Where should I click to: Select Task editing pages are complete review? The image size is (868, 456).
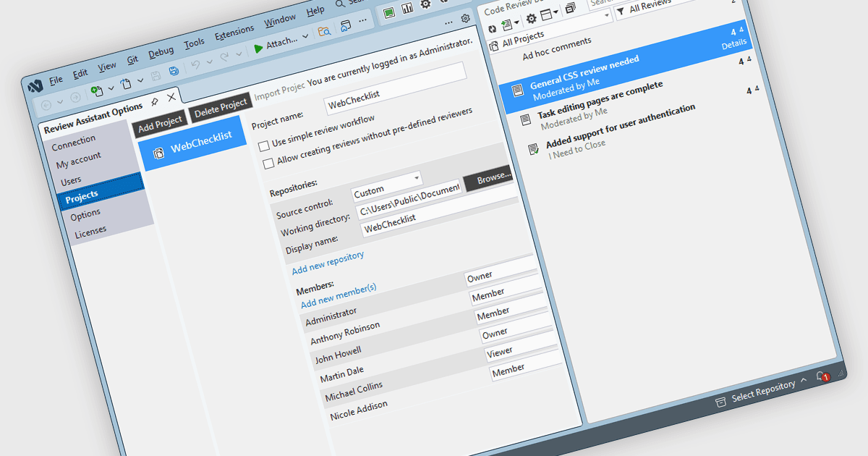(x=600, y=101)
